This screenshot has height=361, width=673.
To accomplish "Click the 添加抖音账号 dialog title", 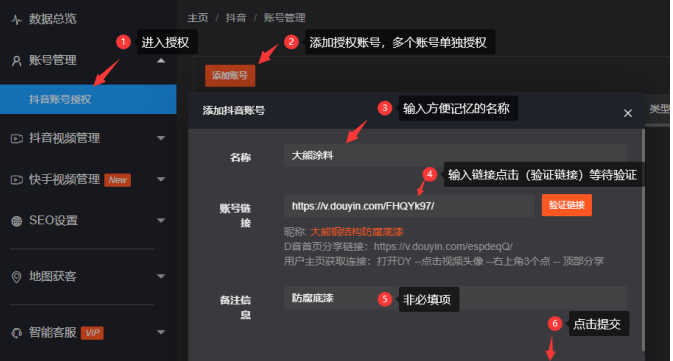I will [x=234, y=111].
